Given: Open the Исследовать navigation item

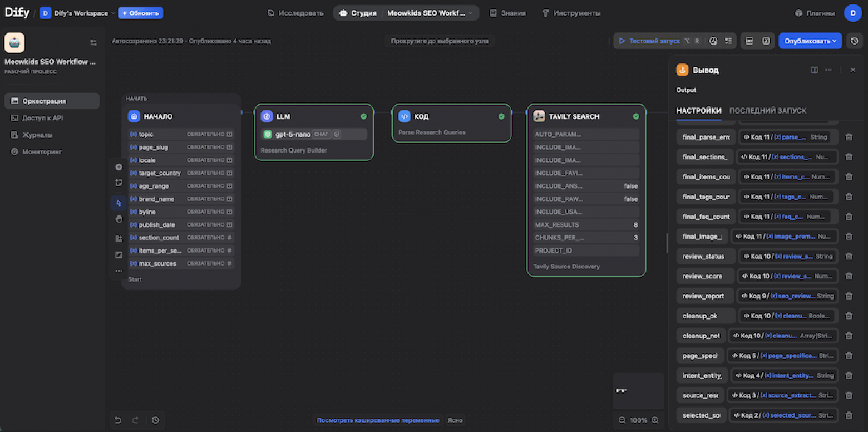Looking at the screenshot, I should point(295,13).
